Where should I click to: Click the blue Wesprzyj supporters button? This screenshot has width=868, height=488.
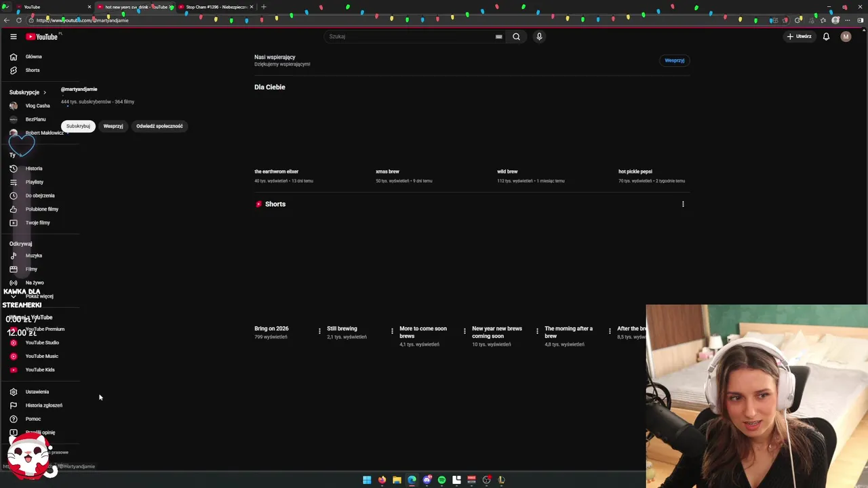[x=674, y=60]
